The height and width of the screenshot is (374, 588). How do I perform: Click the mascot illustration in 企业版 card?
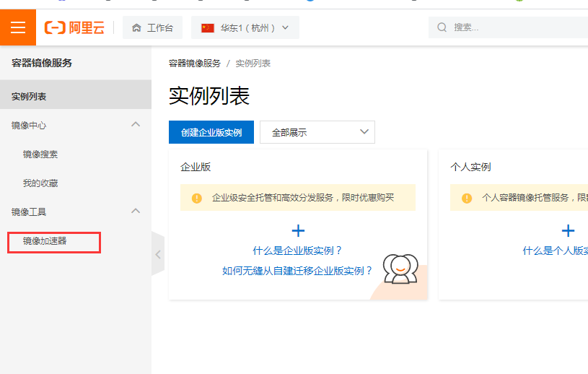tap(400, 269)
